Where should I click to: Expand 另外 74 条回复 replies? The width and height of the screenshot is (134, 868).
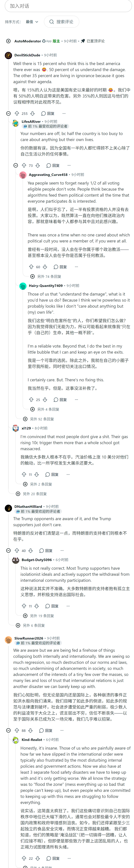46,276
